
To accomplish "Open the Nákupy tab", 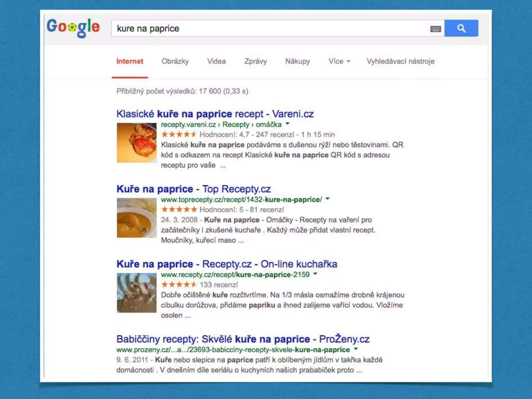I will pyautogui.click(x=298, y=61).
